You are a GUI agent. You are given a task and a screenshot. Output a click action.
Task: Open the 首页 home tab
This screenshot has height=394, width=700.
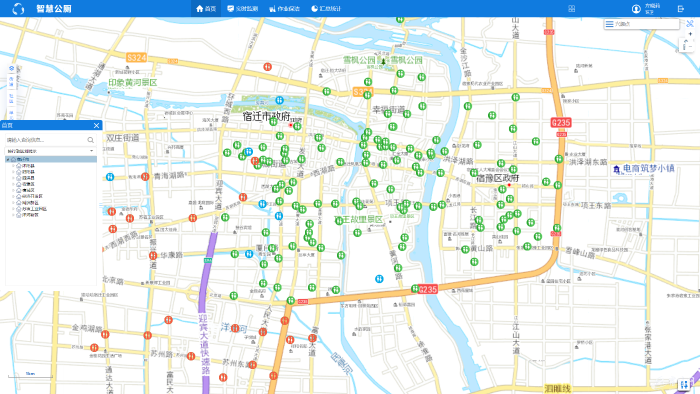click(x=206, y=8)
